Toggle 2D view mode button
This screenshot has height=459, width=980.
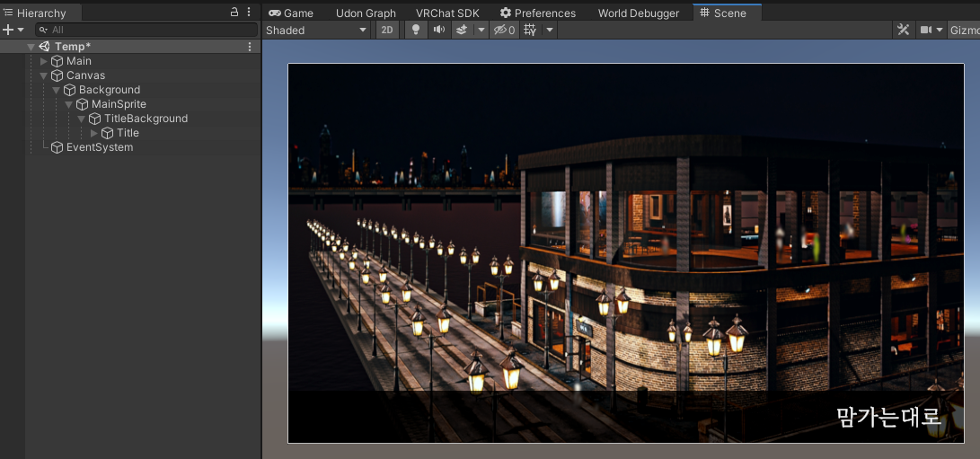(387, 30)
